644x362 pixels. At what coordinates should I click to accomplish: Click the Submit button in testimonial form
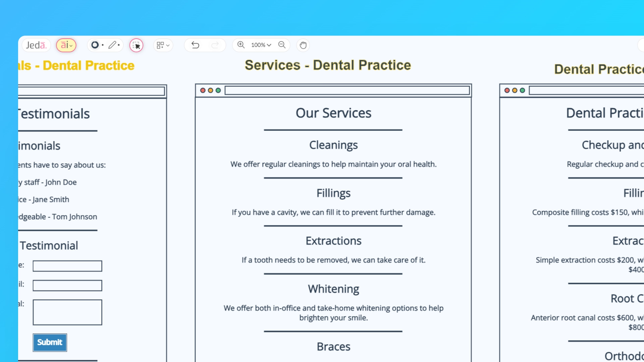50,342
